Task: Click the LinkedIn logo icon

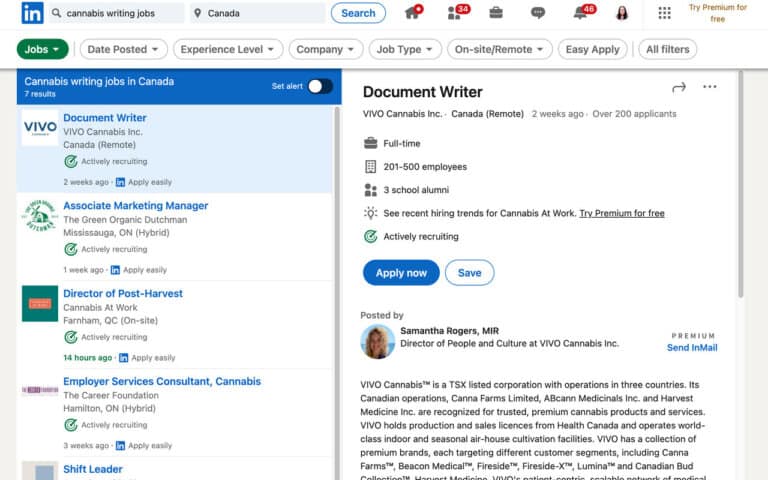Action: (31, 13)
